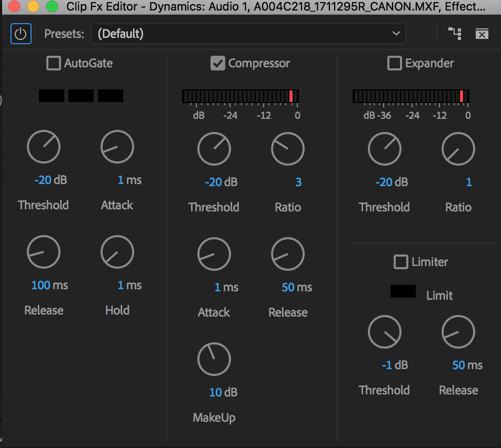Screen dimensions: 501x448
Task: Click the Clip Fx Editor window title
Action: (x=276, y=6)
